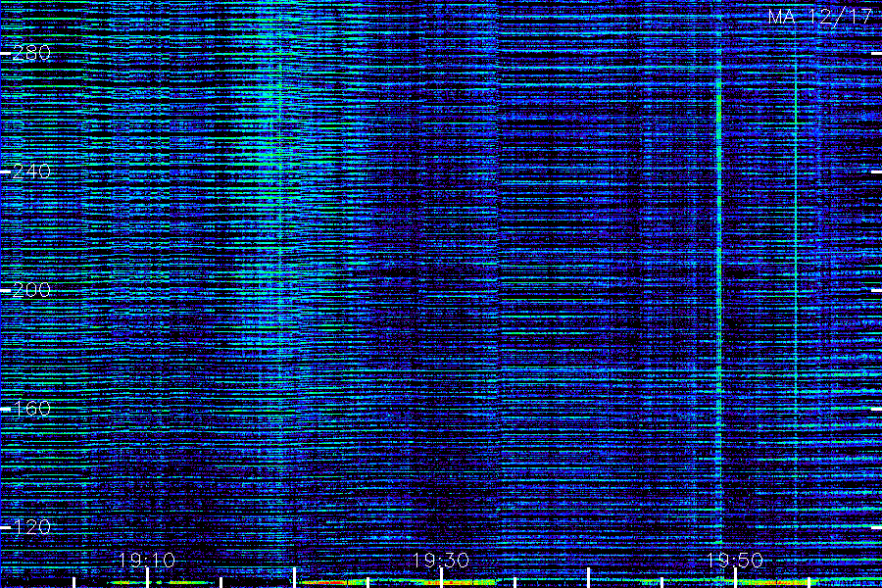Click the 200 frequency axis label
Viewport: 882px width, 588px height.
(x=31, y=290)
